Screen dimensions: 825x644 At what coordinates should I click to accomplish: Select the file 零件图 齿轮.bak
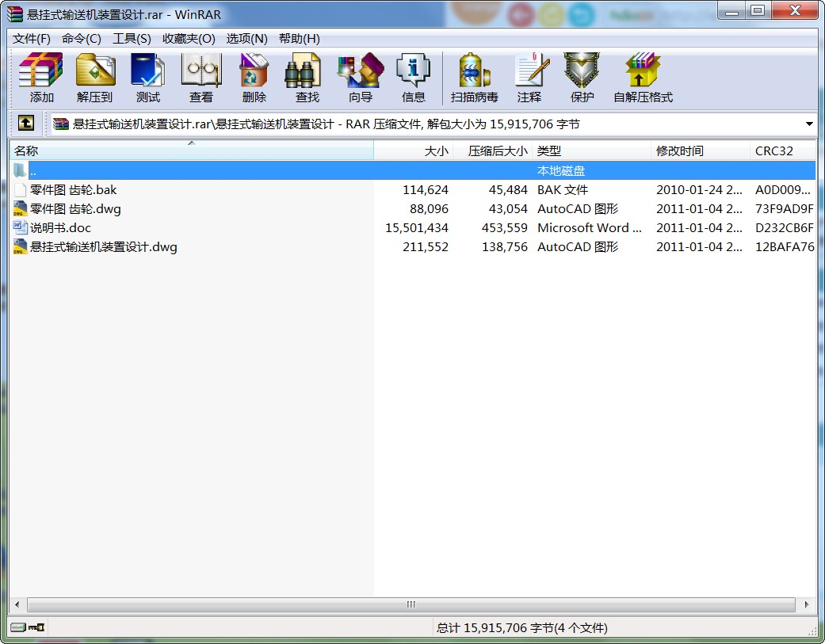(x=73, y=190)
